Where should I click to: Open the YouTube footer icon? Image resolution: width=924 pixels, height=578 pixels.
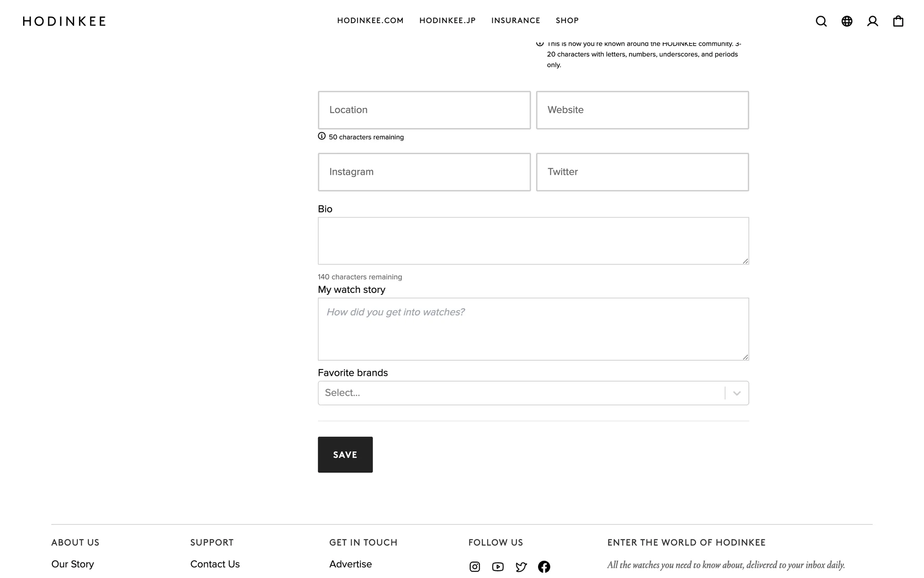click(x=498, y=567)
